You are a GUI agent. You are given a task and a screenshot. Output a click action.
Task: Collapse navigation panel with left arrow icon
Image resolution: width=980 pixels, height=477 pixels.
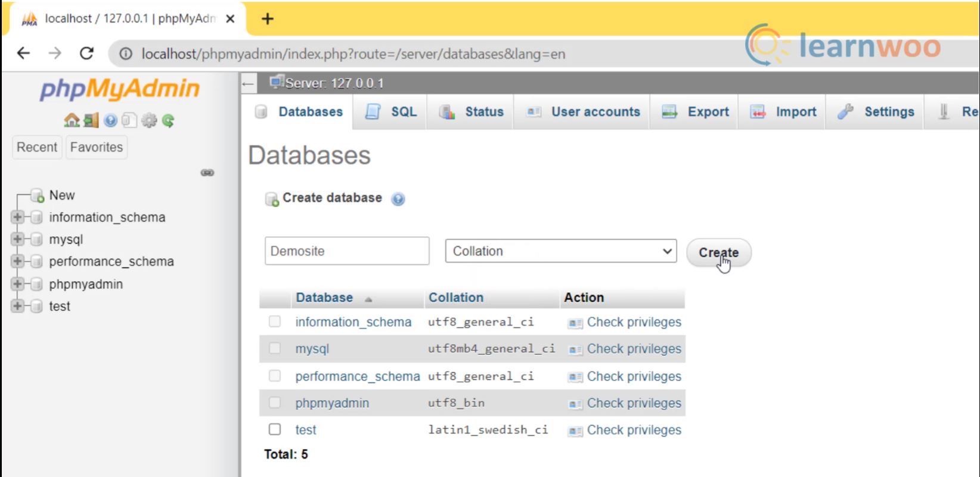tap(249, 84)
